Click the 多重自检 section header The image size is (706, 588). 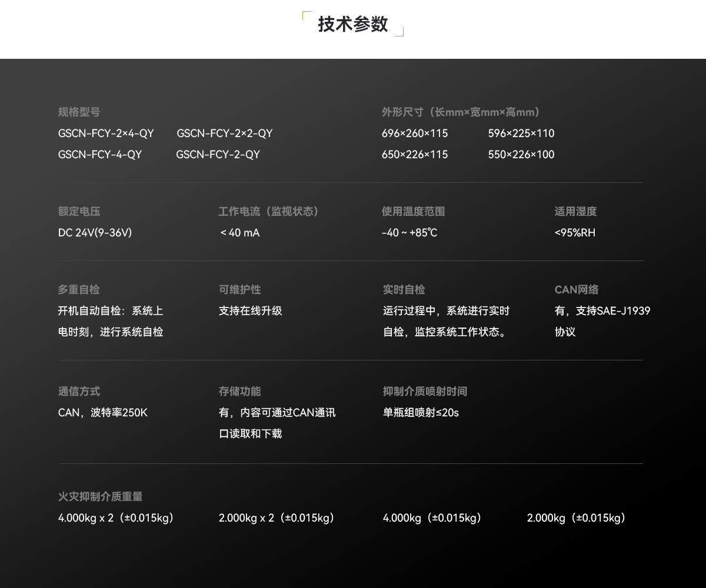coord(78,290)
